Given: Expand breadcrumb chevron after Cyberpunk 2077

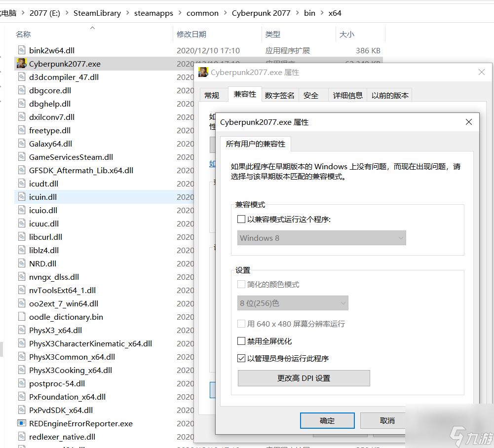Looking at the screenshot, I should (x=298, y=13).
